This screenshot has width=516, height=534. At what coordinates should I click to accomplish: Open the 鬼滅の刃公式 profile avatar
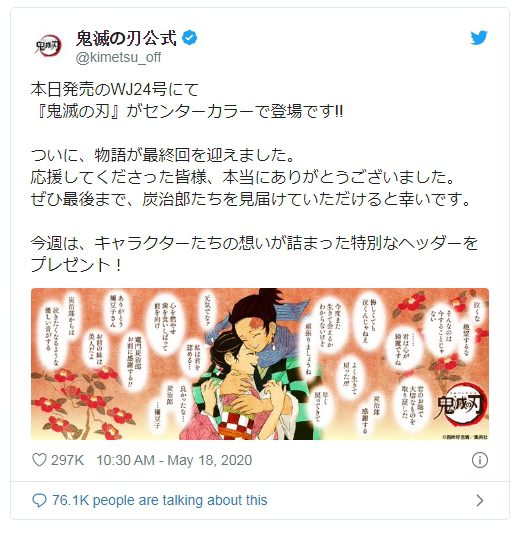pyautogui.click(x=48, y=46)
